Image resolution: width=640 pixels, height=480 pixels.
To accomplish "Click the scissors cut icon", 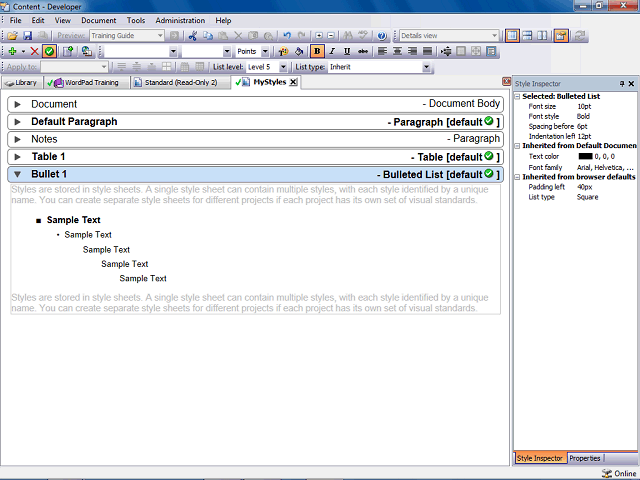I will (193, 36).
